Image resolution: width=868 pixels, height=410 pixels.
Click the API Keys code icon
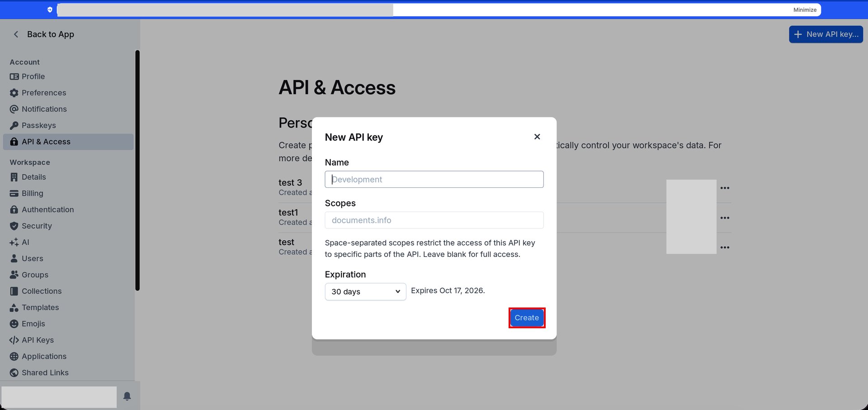coord(14,340)
